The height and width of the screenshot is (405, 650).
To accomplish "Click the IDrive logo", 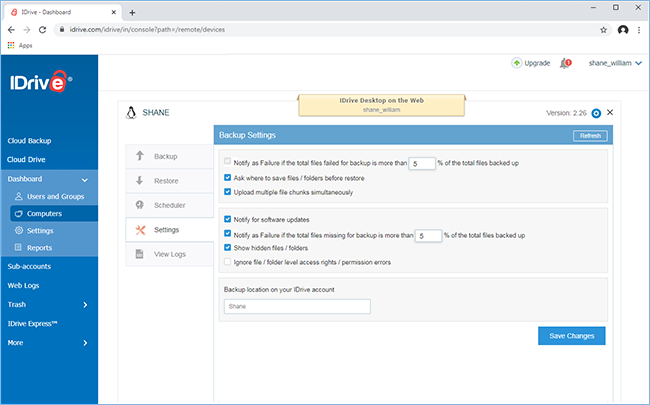I will (x=41, y=81).
